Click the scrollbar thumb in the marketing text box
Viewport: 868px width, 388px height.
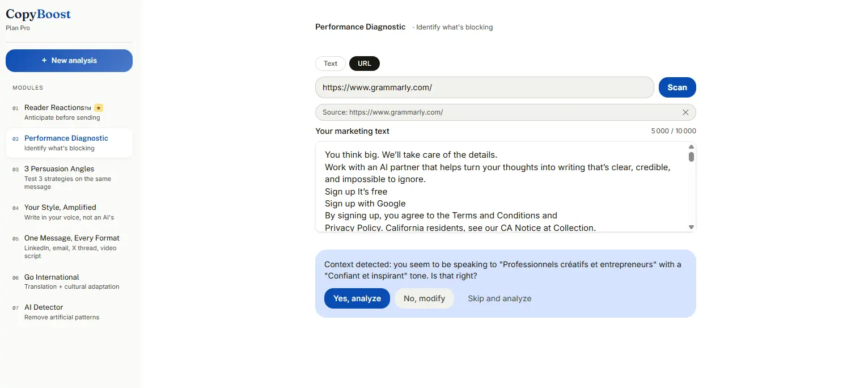coord(691,157)
